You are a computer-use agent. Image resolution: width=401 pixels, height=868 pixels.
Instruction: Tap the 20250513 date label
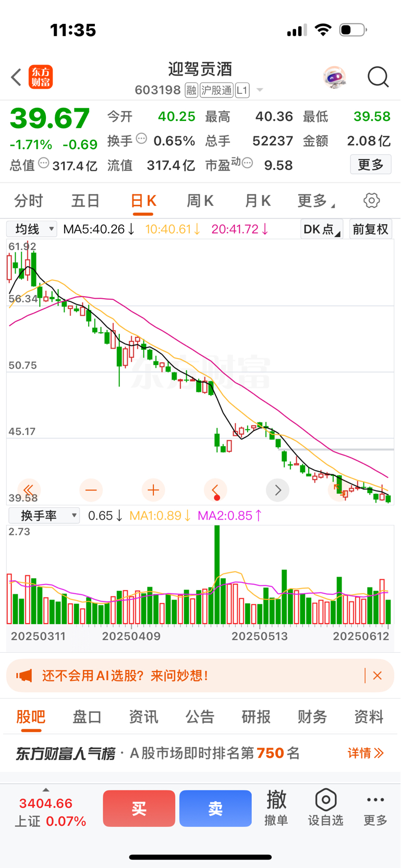[260, 636]
